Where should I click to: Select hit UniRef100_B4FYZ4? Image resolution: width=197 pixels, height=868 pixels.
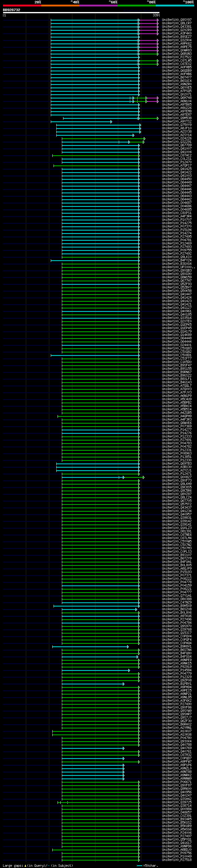177,260
